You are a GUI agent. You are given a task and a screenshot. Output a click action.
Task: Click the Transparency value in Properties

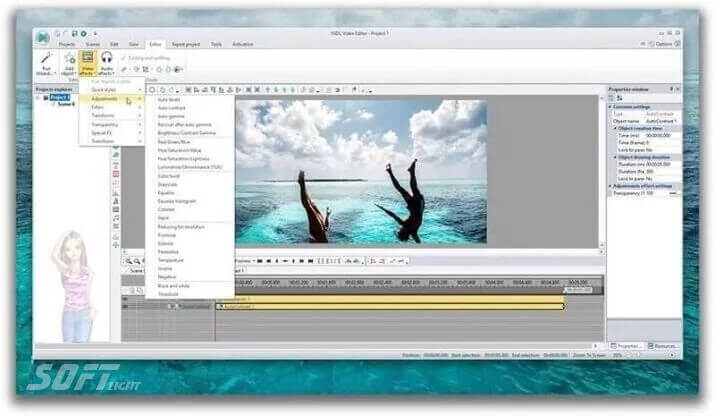coord(650,193)
